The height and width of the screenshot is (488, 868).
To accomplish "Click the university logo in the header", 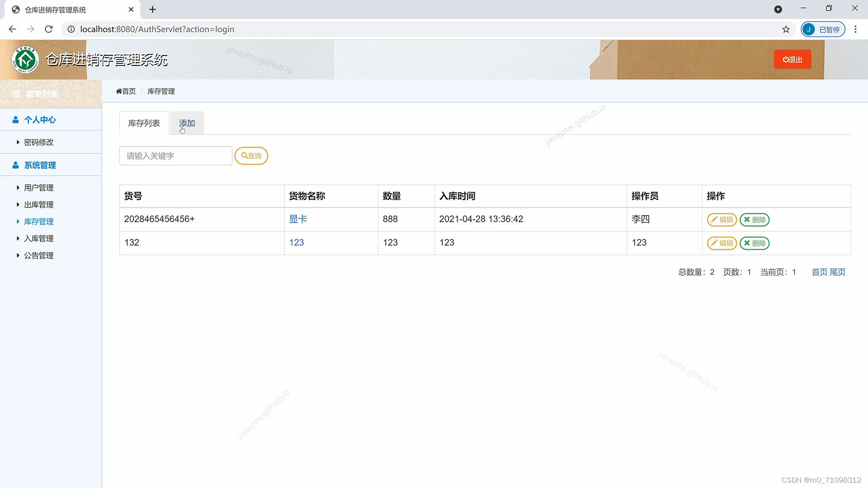I will pyautogui.click(x=25, y=60).
